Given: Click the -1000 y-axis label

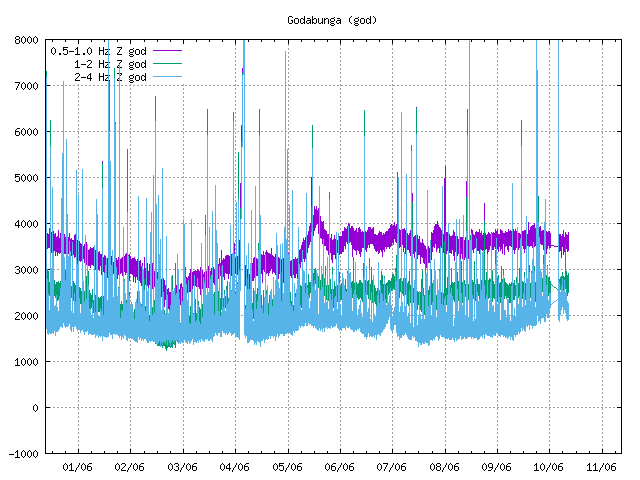Looking at the screenshot, I should [24, 454].
